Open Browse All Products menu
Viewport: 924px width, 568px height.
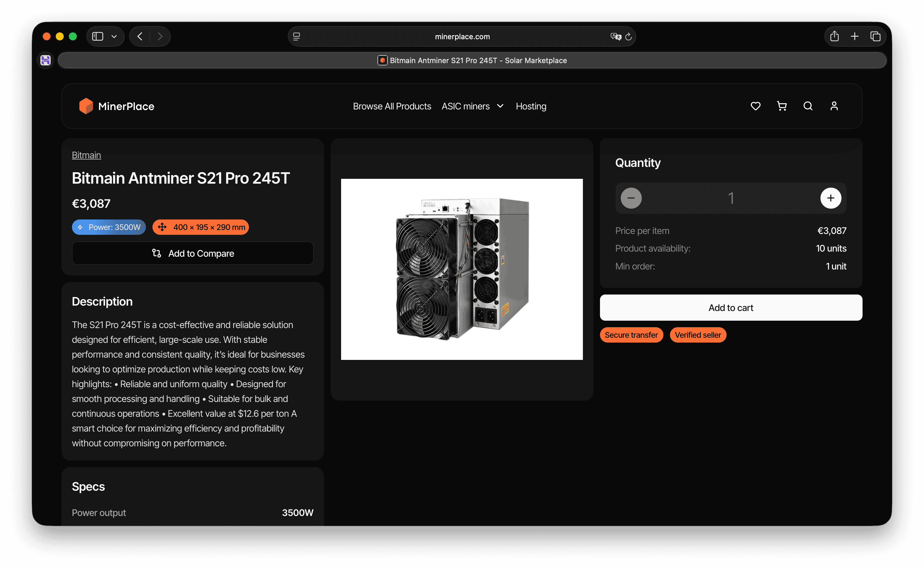tap(392, 106)
